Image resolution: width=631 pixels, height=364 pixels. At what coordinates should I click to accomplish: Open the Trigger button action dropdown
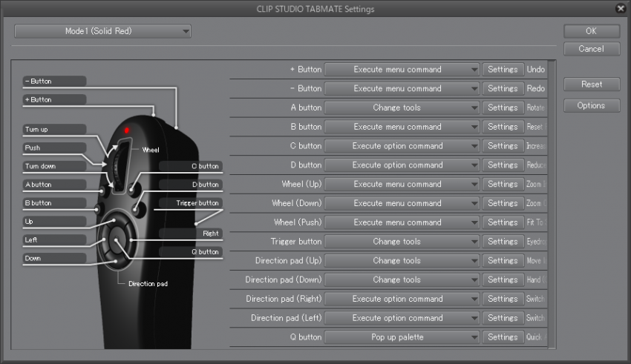click(x=402, y=242)
